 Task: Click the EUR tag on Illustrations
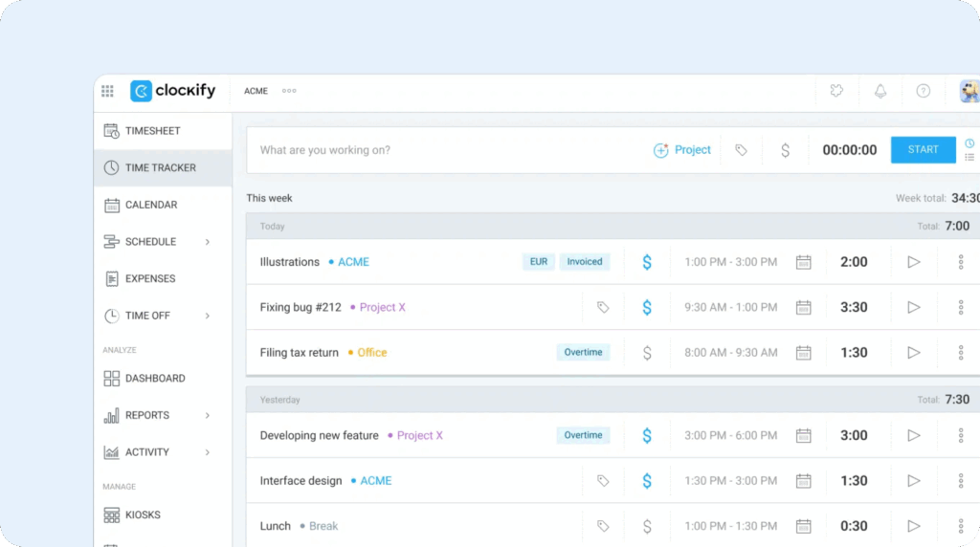pyautogui.click(x=538, y=262)
